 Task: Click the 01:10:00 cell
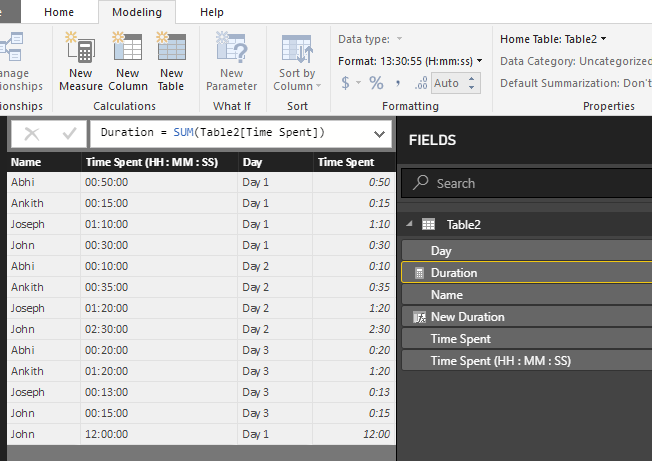tap(159, 224)
